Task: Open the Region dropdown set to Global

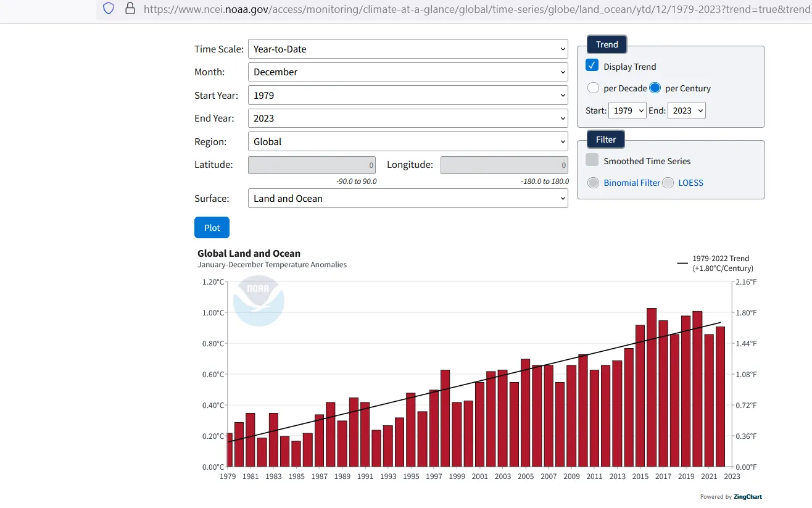Action: pos(407,141)
